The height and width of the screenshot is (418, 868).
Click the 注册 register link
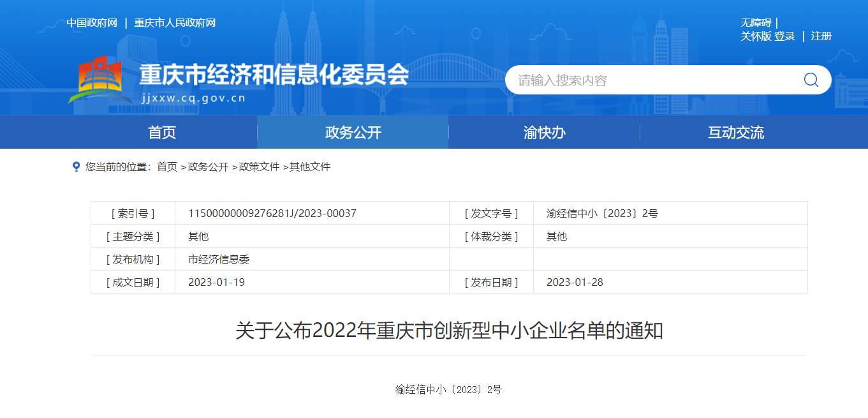click(821, 36)
